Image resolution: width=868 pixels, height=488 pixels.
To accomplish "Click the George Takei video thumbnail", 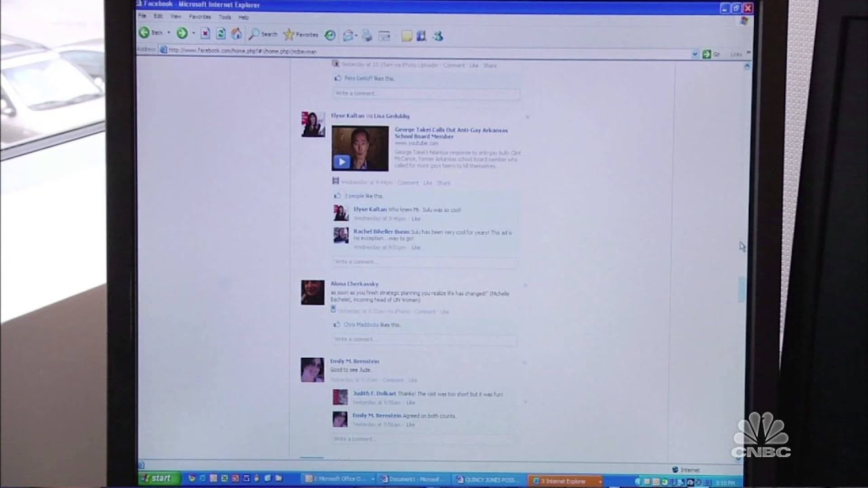I will coord(360,148).
